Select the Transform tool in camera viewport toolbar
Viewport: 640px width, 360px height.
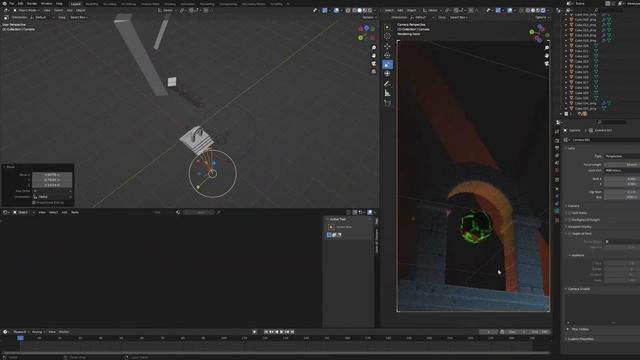pos(387,73)
